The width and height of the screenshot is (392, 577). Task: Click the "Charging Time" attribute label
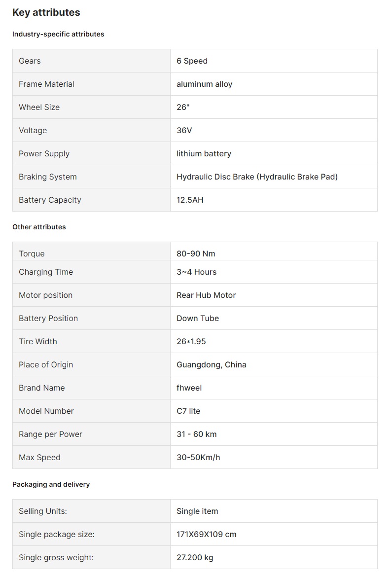[x=46, y=272]
